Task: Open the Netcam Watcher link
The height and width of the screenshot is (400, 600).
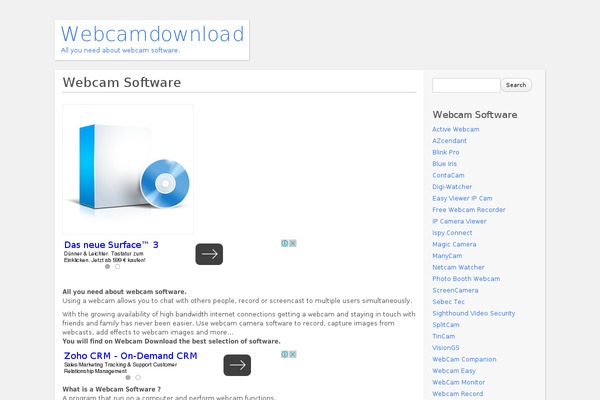Action: [458, 267]
